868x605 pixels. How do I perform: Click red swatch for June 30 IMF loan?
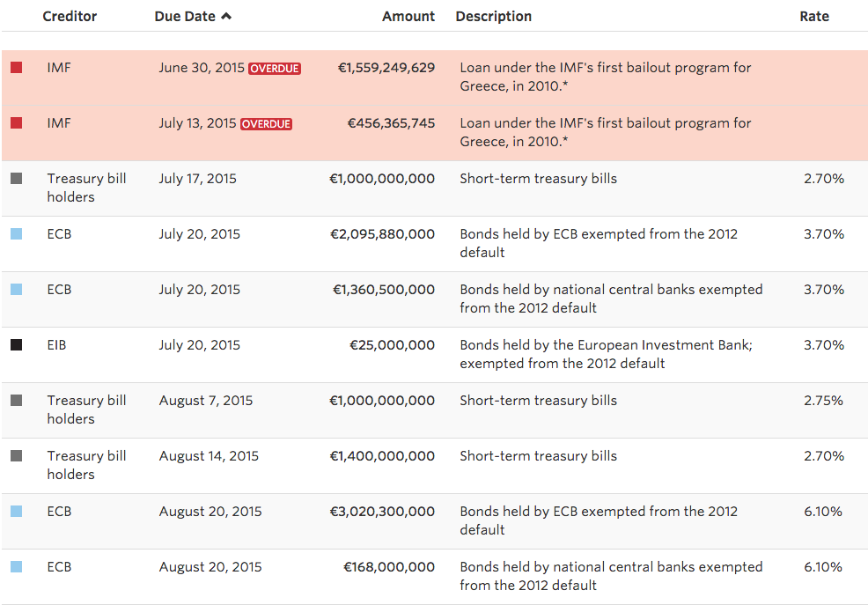pyautogui.click(x=17, y=68)
